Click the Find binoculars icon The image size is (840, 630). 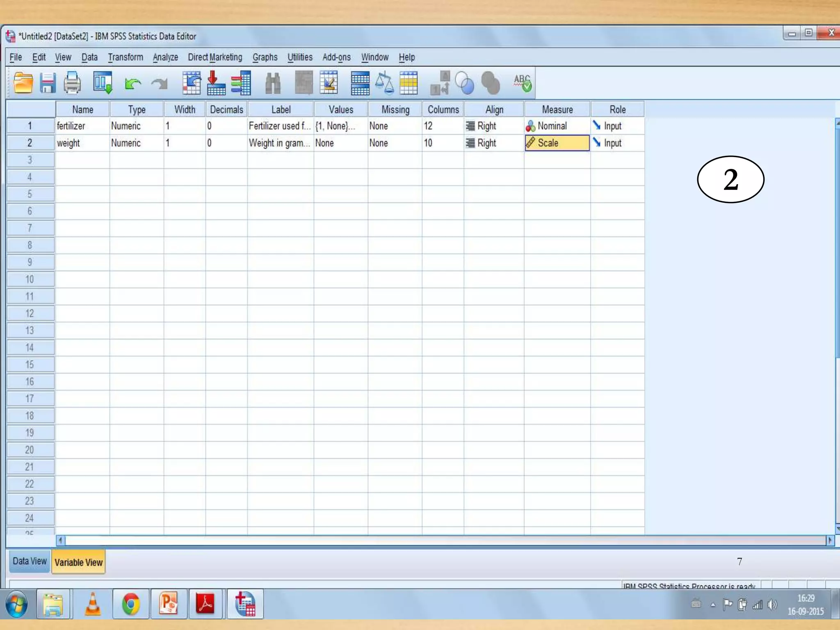pyautogui.click(x=273, y=84)
